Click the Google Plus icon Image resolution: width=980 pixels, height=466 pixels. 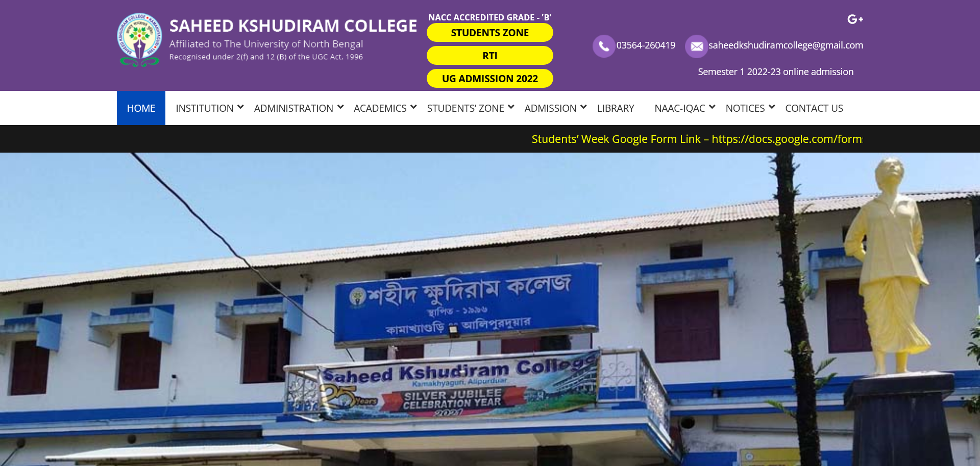tap(855, 19)
